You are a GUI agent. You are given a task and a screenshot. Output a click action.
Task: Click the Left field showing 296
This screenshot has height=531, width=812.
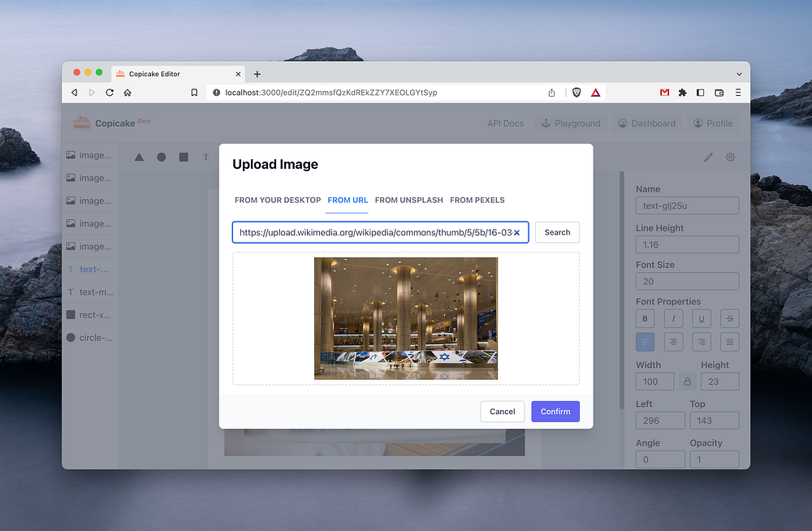pos(660,421)
